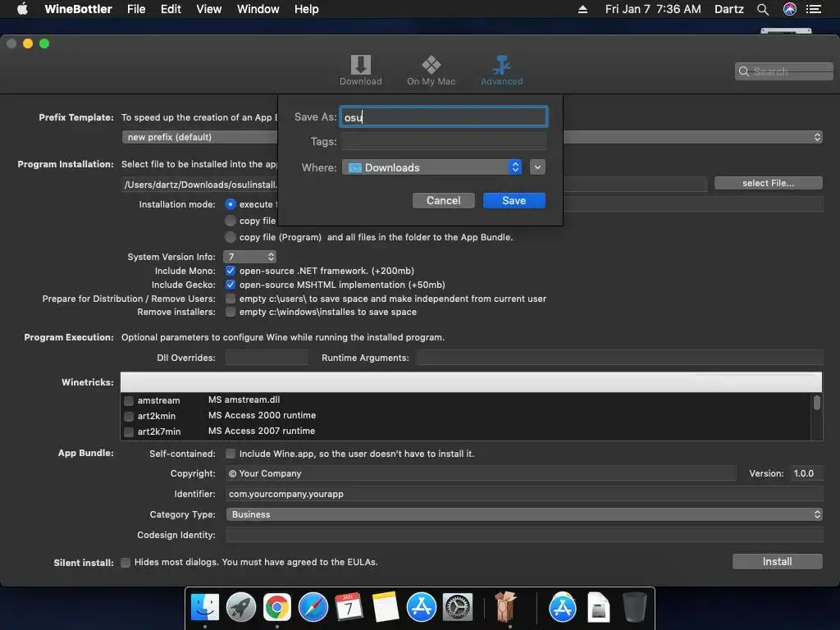The height and width of the screenshot is (630, 840).
Task: Click the Tags input field
Action: pyautogui.click(x=444, y=141)
